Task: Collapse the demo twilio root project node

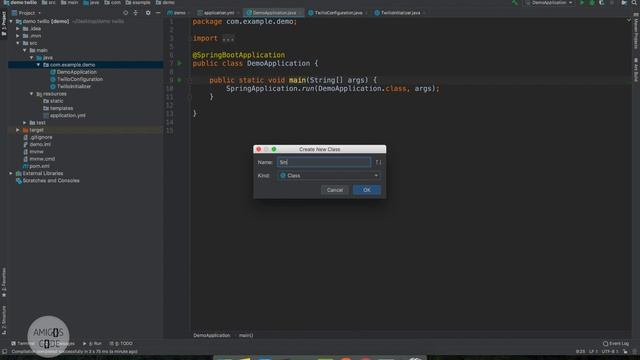Action: click(11, 21)
